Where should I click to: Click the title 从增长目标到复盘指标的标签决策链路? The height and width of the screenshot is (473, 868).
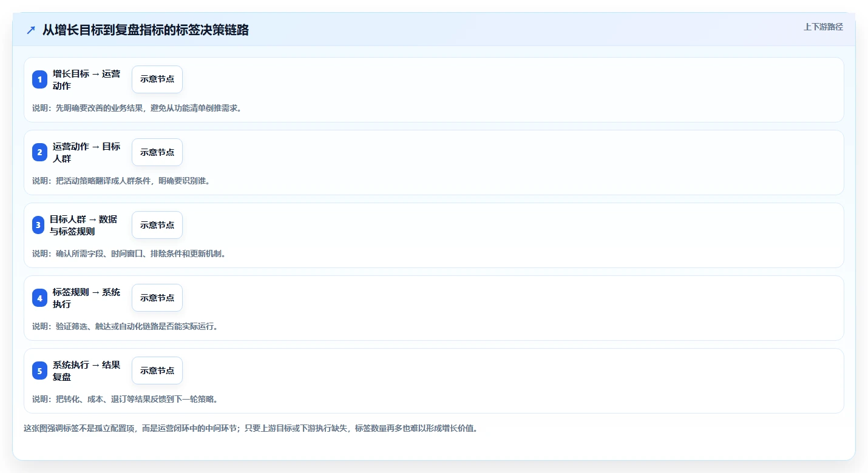click(x=146, y=30)
